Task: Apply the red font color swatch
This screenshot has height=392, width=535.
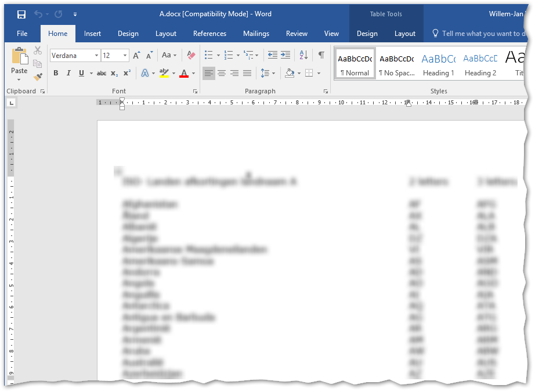Action: click(184, 73)
